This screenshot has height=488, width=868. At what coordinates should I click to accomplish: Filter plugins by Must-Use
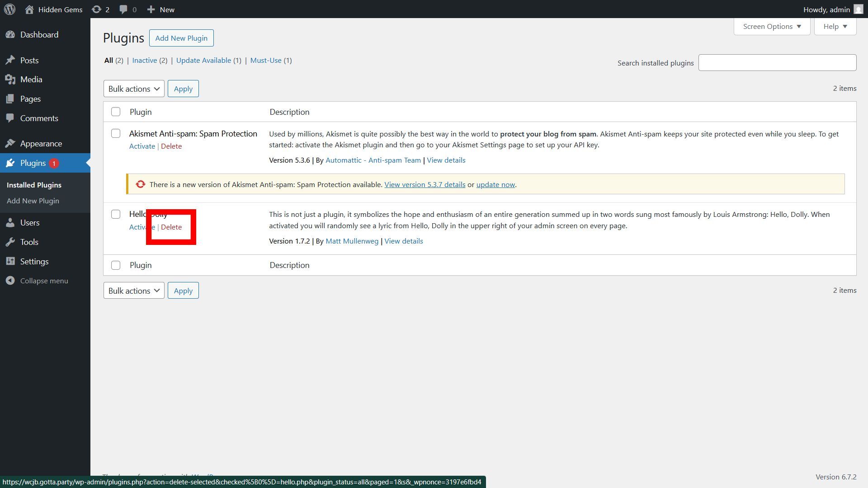[x=266, y=60]
